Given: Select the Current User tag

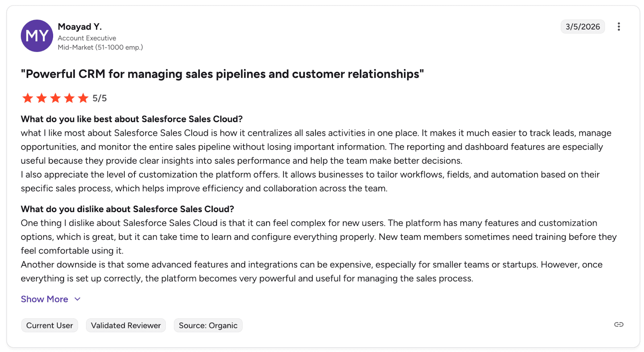Looking at the screenshot, I should click(x=50, y=325).
